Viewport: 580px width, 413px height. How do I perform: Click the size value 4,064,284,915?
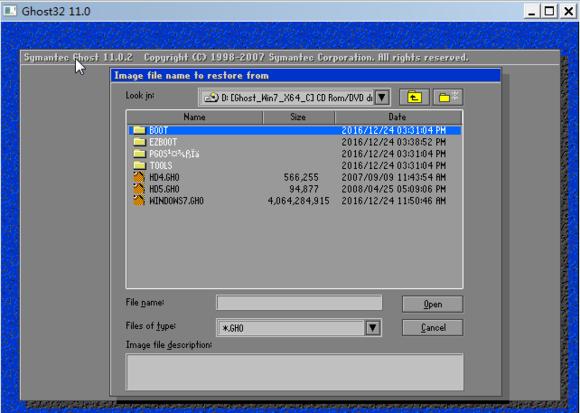299,201
